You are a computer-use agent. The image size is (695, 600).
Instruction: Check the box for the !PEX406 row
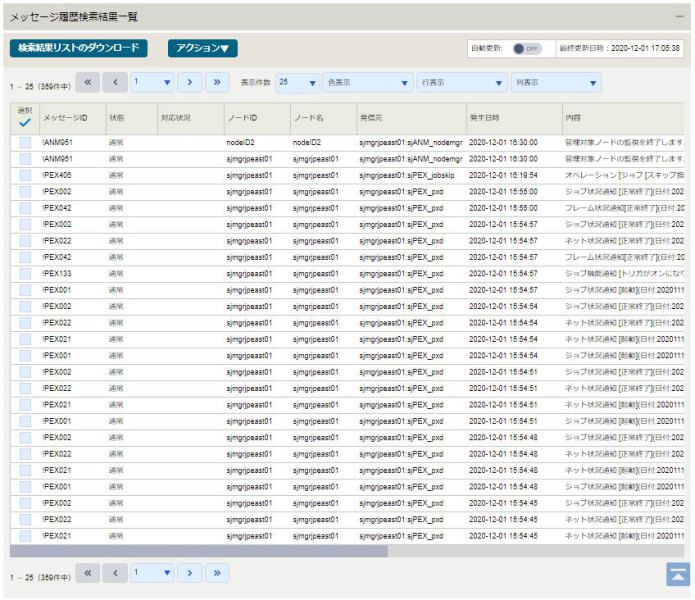25,175
